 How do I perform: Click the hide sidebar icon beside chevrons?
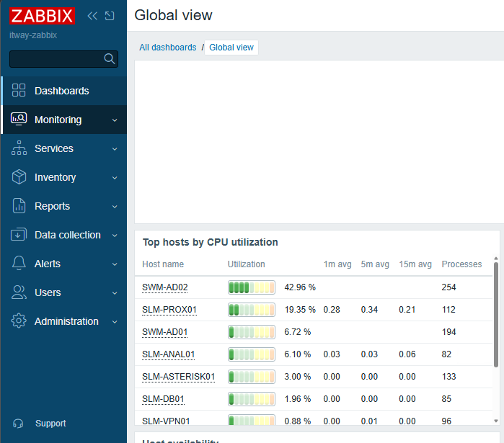coord(110,16)
